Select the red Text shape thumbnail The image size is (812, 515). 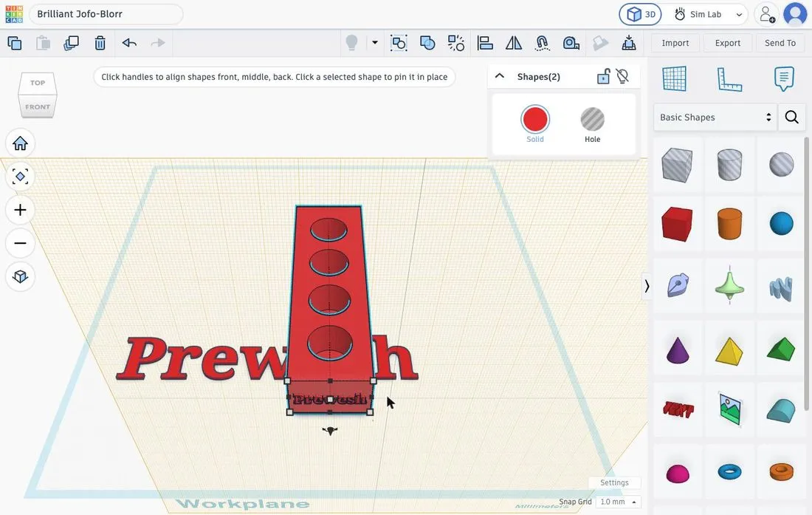coord(678,409)
